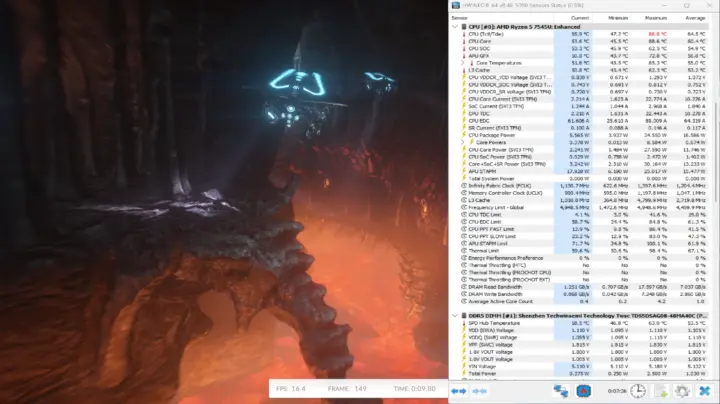Select the Core+SoC+SR Power row
Viewport: 720px width, 404px height.
pyautogui.click(x=579, y=164)
